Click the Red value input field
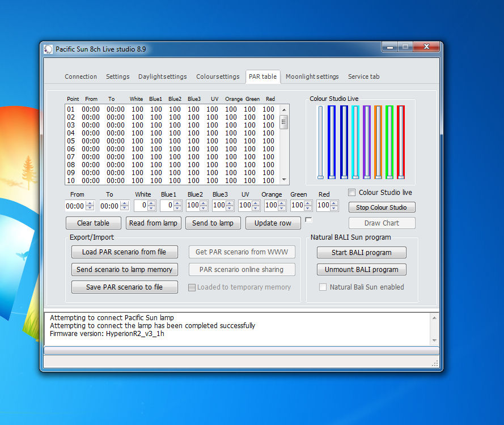Image resolution: width=504 pixels, height=425 pixels. pyautogui.click(x=324, y=206)
